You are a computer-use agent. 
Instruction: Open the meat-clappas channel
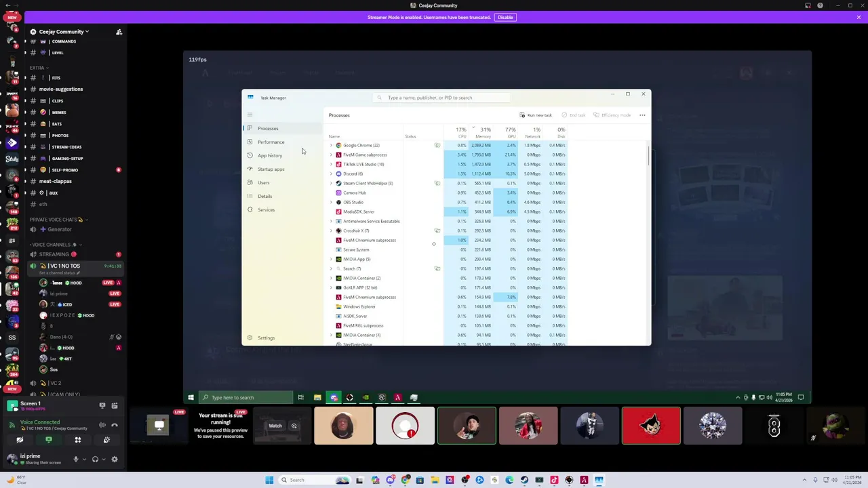click(55, 181)
